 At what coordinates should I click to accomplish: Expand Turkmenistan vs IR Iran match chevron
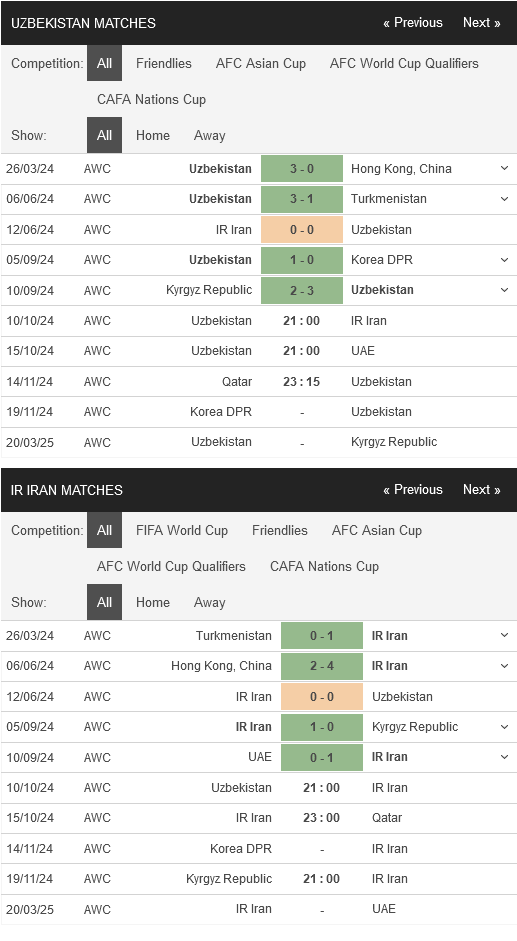pyautogui.click(x=504, y=636)
